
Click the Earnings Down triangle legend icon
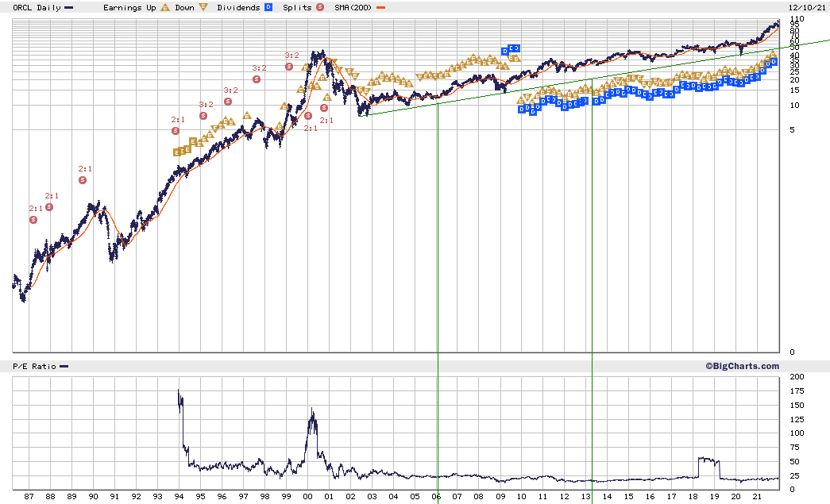point(203,7)
